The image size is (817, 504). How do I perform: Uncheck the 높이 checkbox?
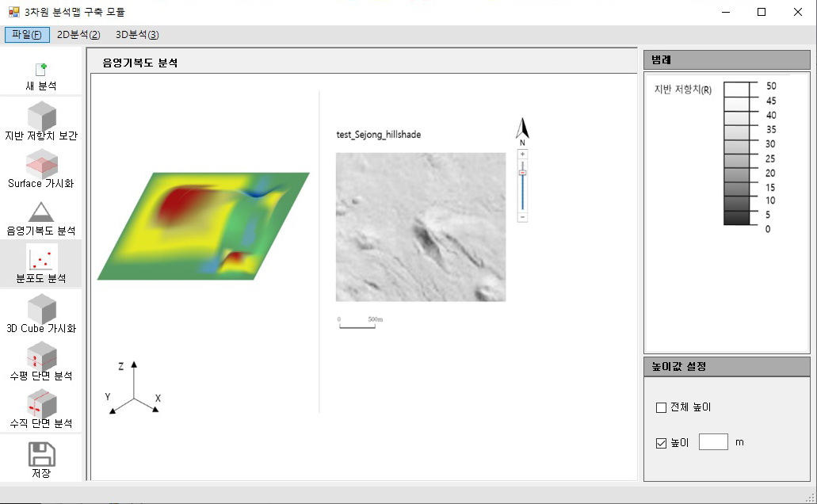pos(662,443)
